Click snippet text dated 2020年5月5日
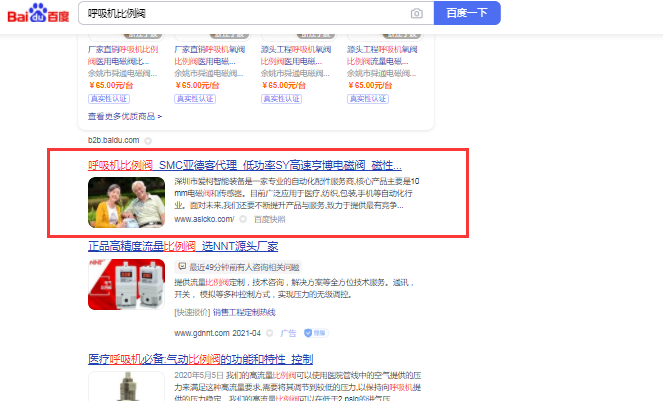This screenshot has width=663, height=401. pos(298,387)
